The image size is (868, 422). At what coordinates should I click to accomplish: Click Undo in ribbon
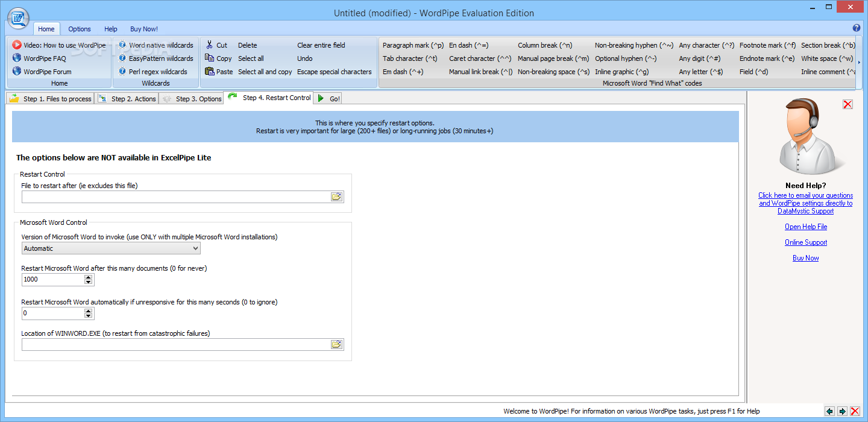pyautogui.click(x=304, y=58)
